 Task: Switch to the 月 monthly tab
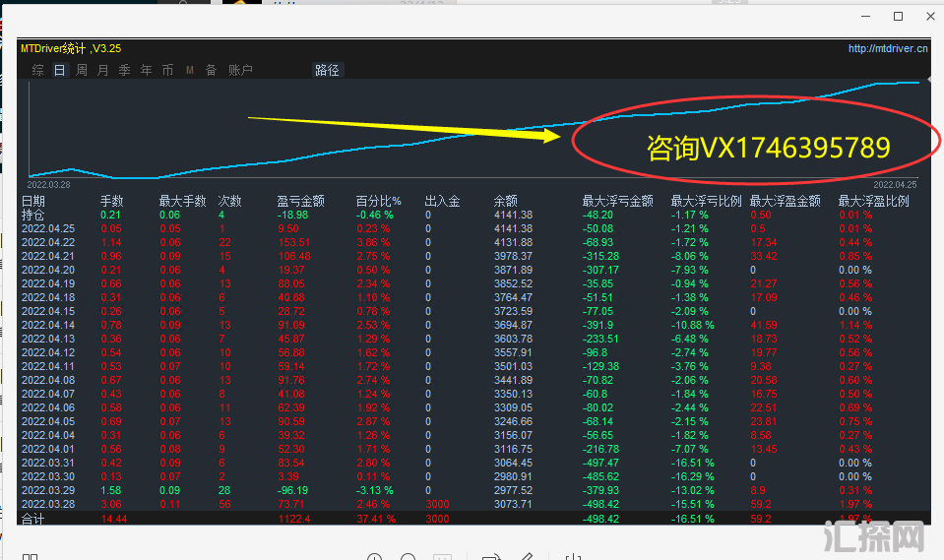pyautogui.click(x=103, y=70)
